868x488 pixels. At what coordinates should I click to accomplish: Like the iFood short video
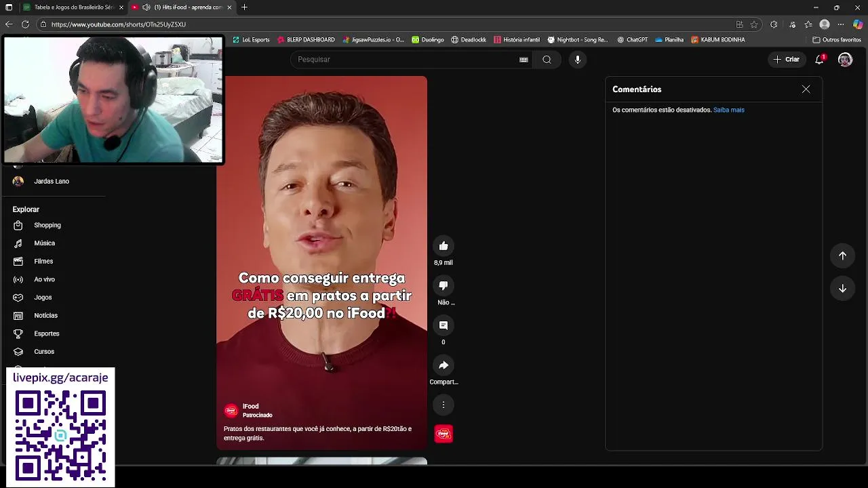pyautogui.click(x=443, y=246)
